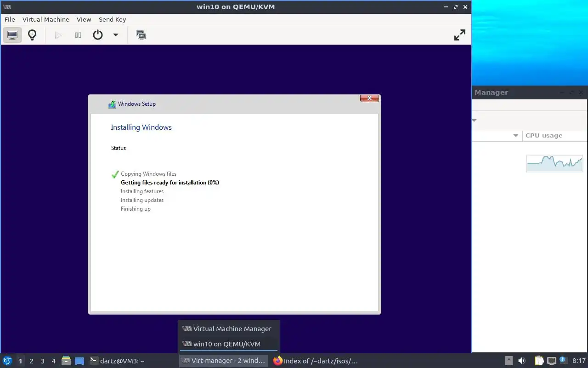The width and height of the screenshot is (588, 368).
Task: Open the Virtual Machine menu
Action: 46,19
